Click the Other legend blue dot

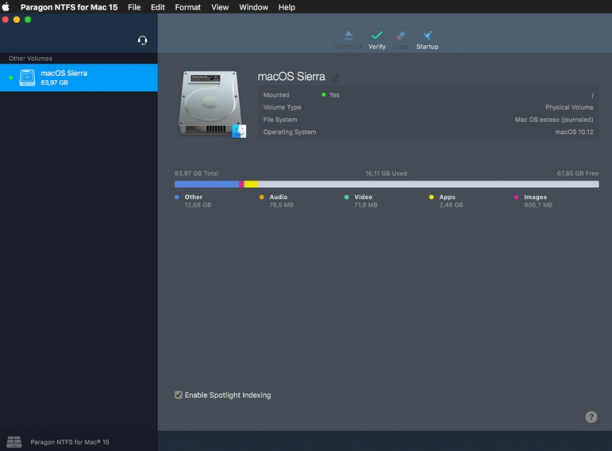[177, 197]
